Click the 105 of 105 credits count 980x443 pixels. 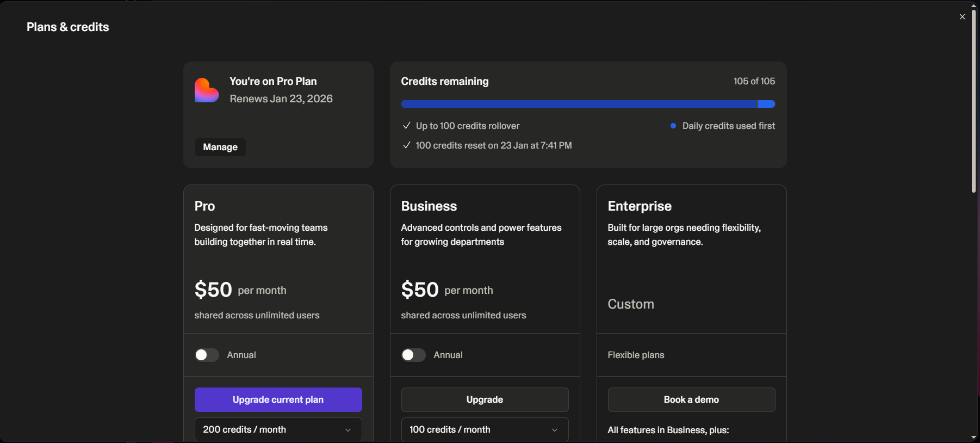point(754,81)
